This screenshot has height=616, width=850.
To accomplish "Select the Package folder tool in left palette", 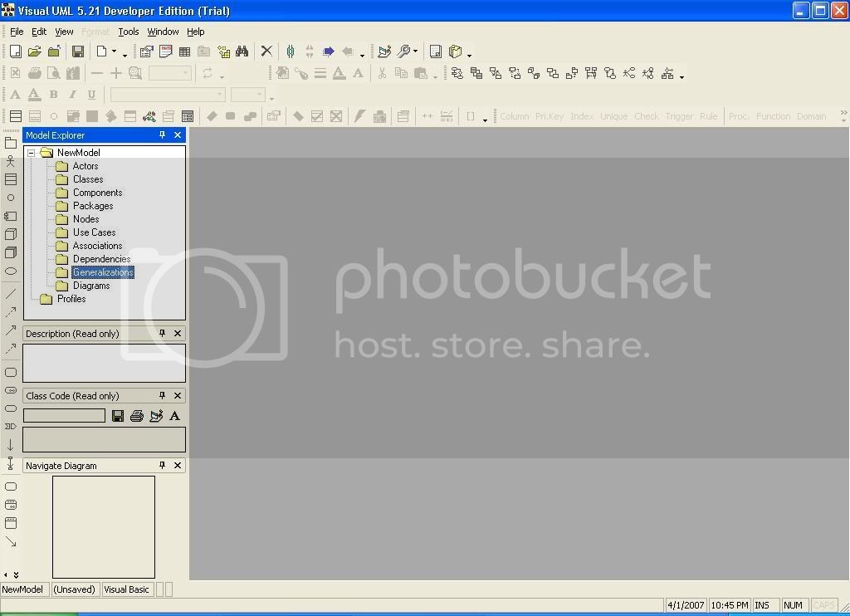I will coord(11,143).
